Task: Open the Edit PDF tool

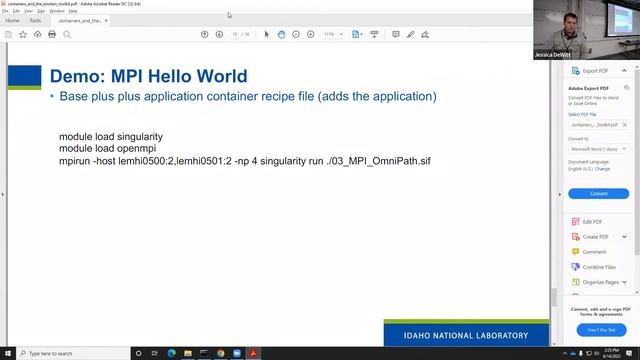Action: tap(592, 222)
